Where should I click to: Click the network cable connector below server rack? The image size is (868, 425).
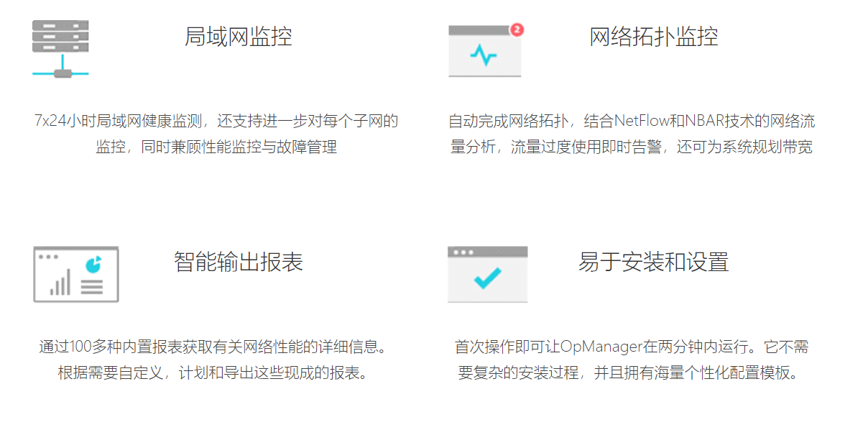click(x=61, y=73)
